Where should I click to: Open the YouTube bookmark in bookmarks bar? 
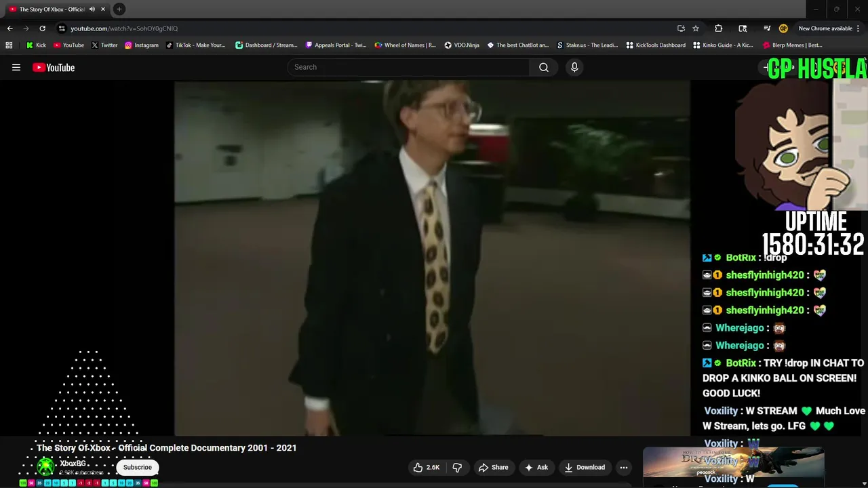68,45
